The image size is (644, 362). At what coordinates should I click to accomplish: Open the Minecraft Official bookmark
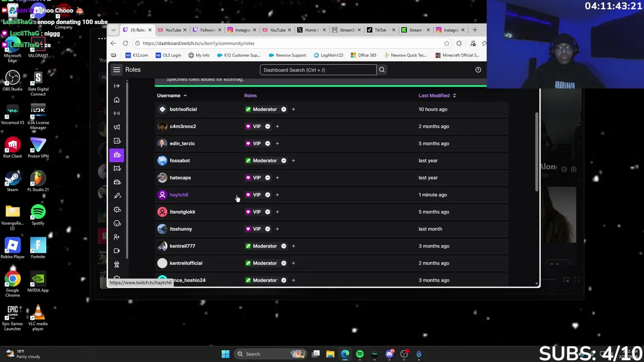click(x=457, y=55)
